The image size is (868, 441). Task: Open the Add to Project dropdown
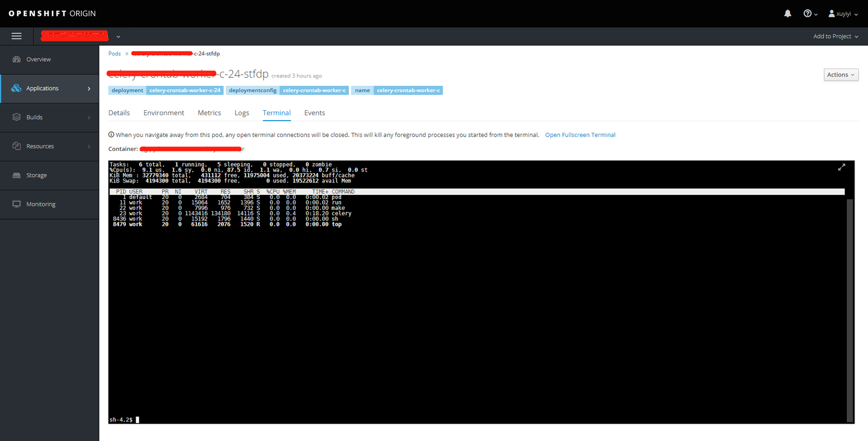tap(835, 36)
